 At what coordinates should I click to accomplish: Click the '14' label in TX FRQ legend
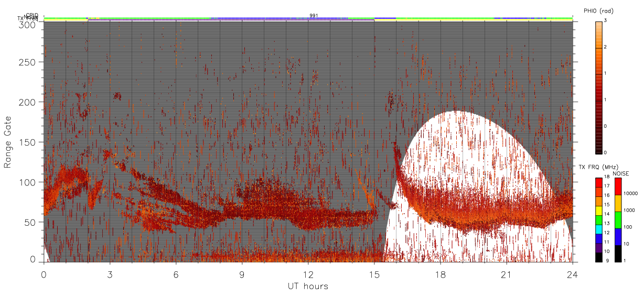(607, 214)
